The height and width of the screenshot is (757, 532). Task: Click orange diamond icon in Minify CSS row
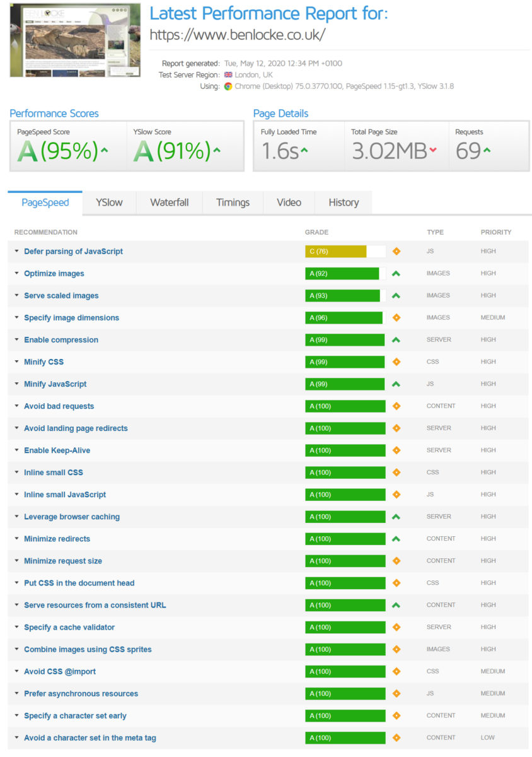(396, 362)
